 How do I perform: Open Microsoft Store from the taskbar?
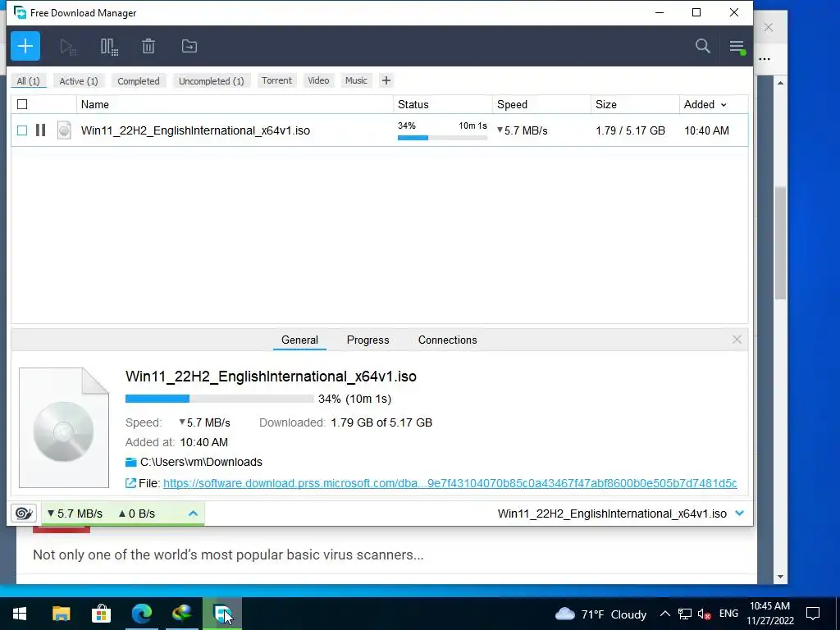pos(101,614)
